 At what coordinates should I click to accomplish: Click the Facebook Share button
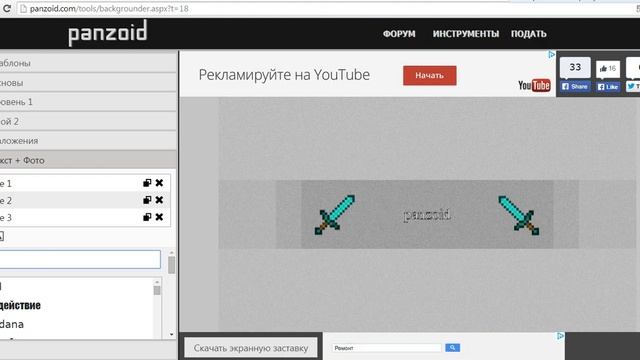[575, 87]
